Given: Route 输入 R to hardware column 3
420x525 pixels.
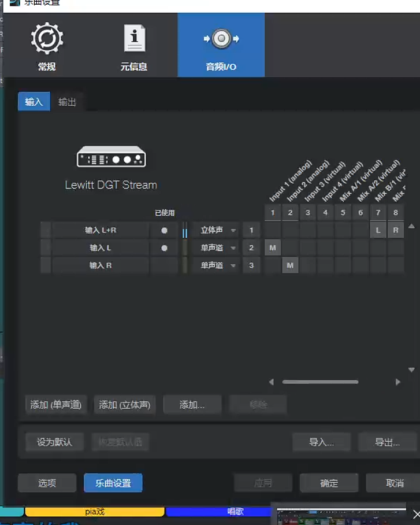Looking at the screenshot, I should [308, 265].
